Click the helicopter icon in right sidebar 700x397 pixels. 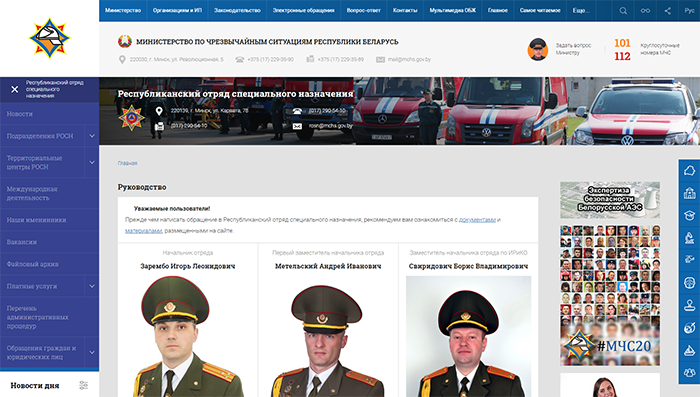(x=689, y=260)
